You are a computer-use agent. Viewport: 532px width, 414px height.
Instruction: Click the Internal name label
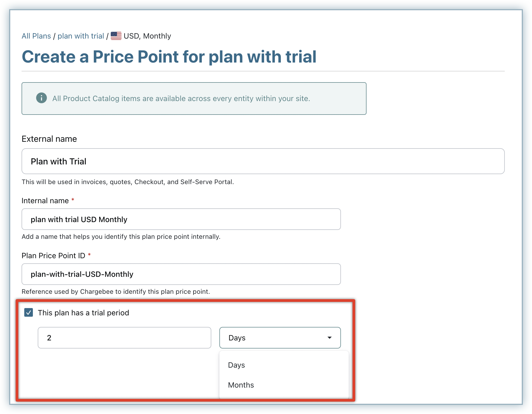pyautogui.click(x=45, y=201)
